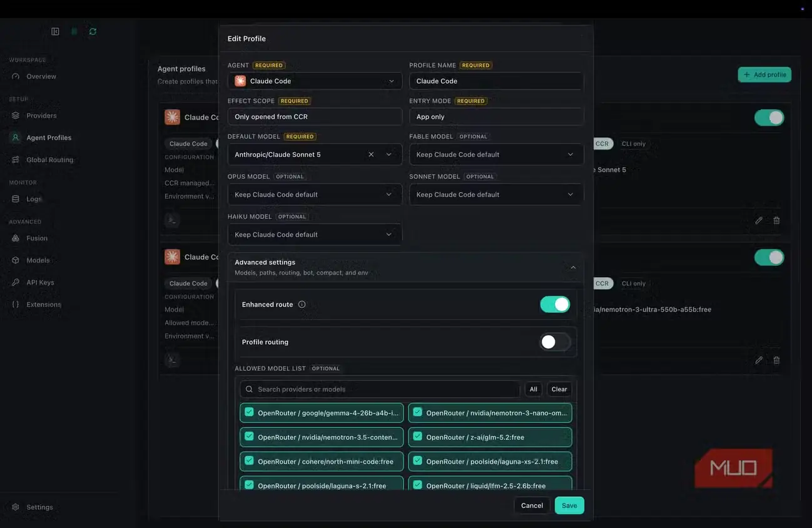This screenshot has width=812, height=528.
Task: Delete the nemotron-3-ultra profile with trash icon
Action: click(x=776, y=360)
